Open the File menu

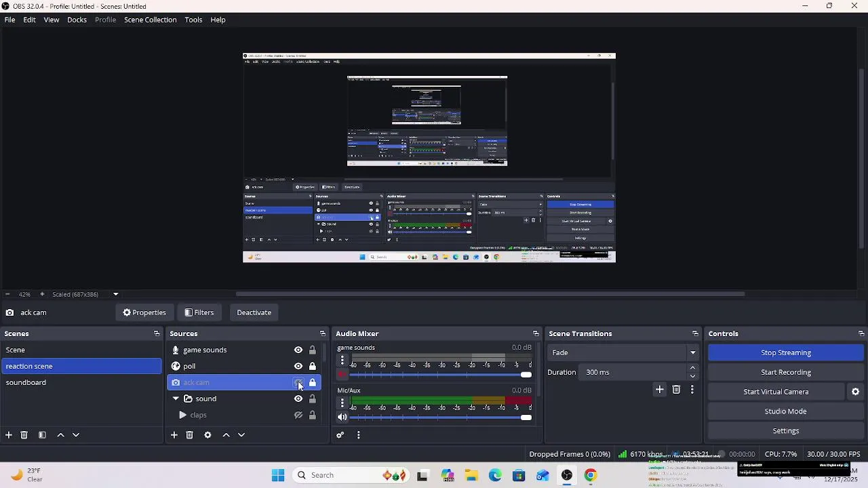pyautogui.click(x=10, y=20)
